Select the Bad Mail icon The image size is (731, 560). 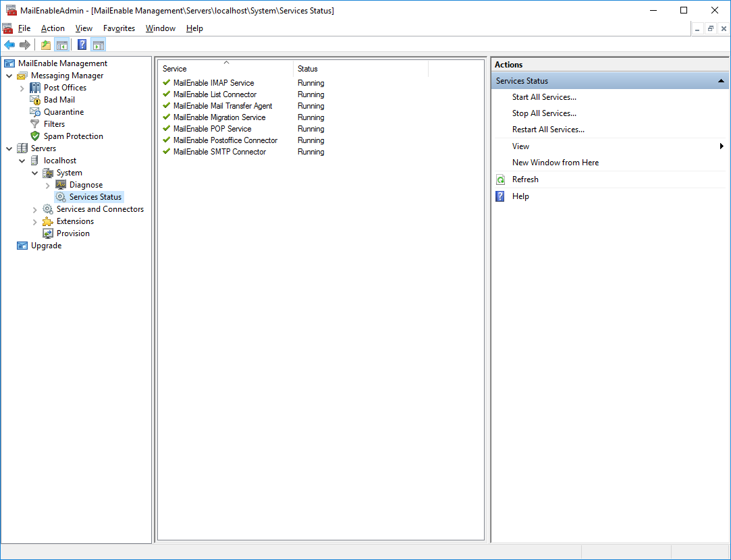coord(34,99)
